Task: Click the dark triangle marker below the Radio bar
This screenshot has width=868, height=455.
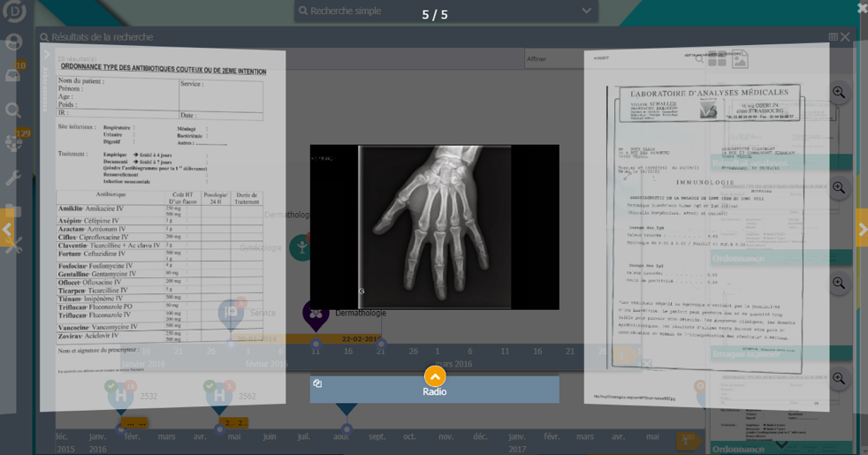Action: coord(346,409)
